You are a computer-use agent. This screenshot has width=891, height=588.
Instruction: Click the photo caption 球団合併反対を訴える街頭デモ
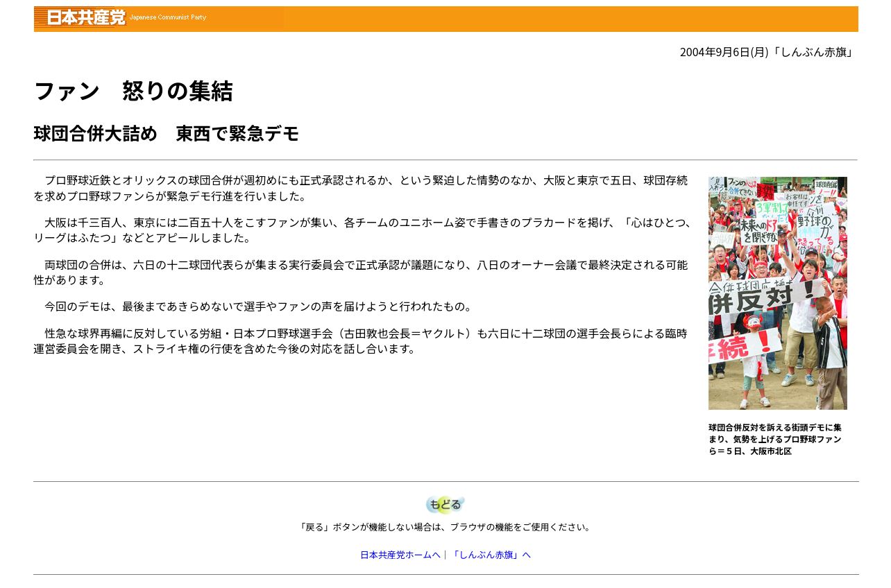click(x=776, y=440)
